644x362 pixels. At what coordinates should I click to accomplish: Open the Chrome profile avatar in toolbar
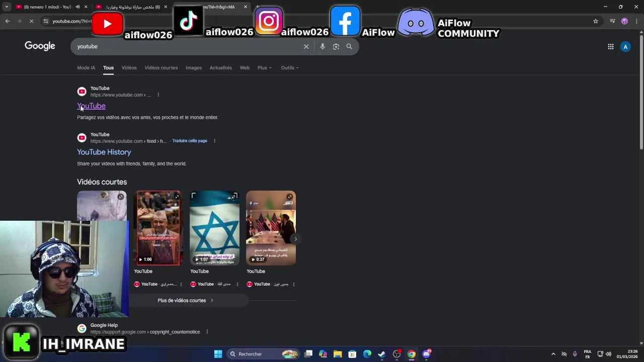pos(624,21)
